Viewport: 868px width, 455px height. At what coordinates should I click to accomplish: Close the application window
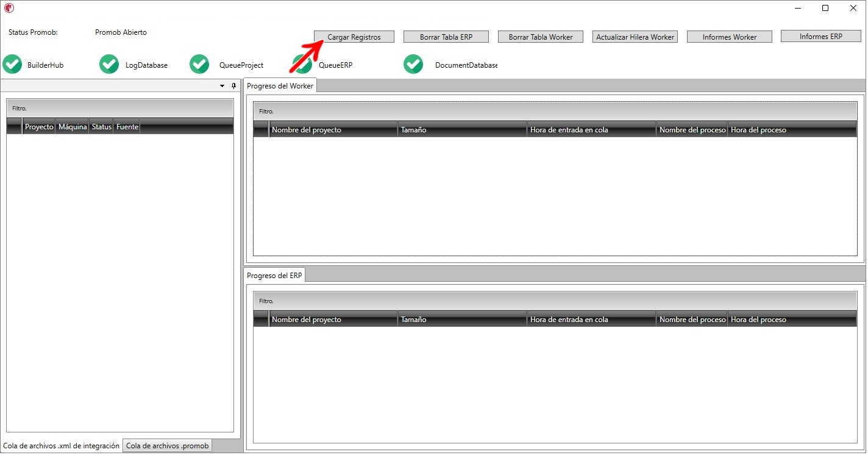click(x=853, y=9)
